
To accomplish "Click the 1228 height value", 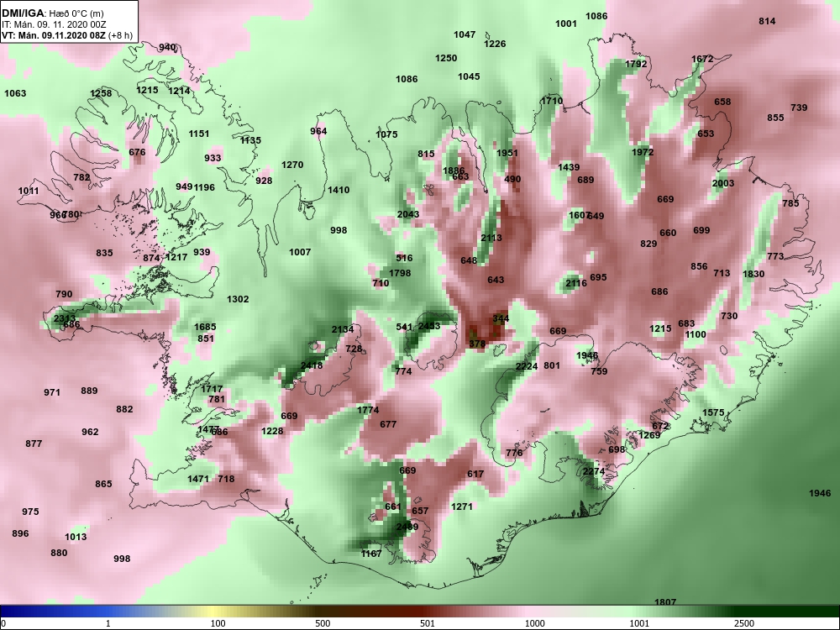I will coord(272,431).
